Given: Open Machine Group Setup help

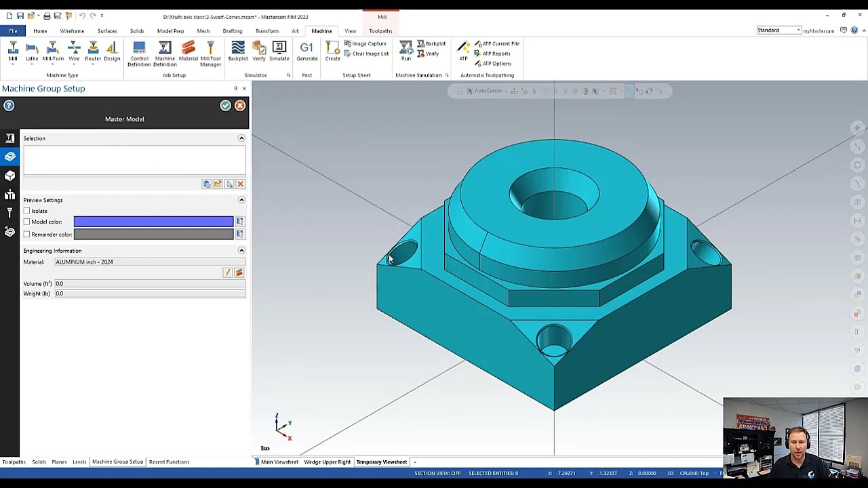Looking at the screenshot, I should (x=9, y=106).
